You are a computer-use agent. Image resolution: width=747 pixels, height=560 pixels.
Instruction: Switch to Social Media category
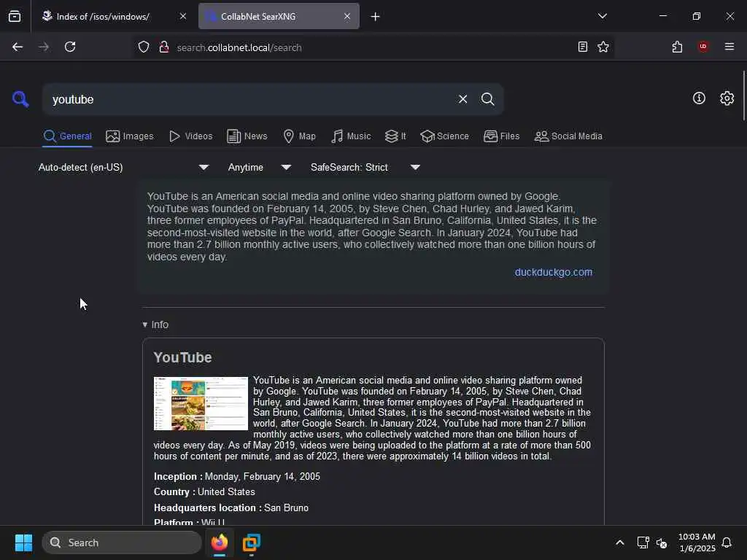568,136
